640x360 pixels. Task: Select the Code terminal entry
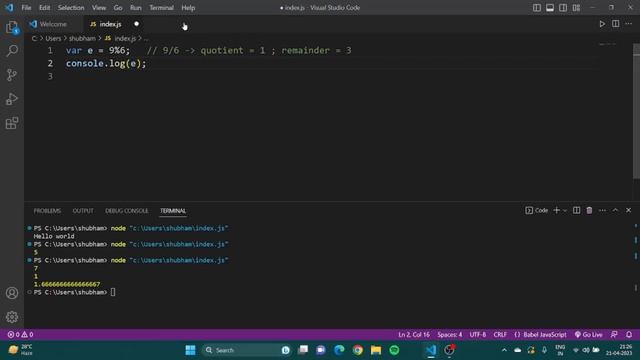pyautogui.click(x=537, y=210)
